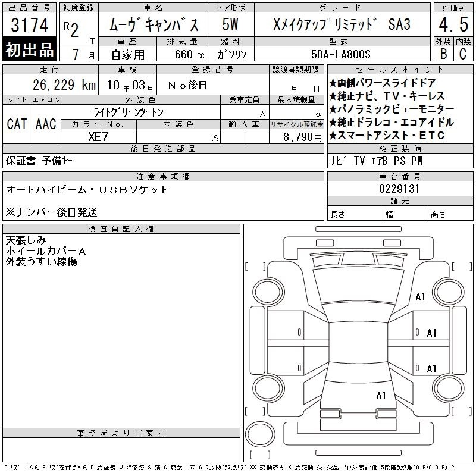Click the topmost A1 mark on car diagram
The height and width of the screenshot is (476, 476).
coord(421,297)
